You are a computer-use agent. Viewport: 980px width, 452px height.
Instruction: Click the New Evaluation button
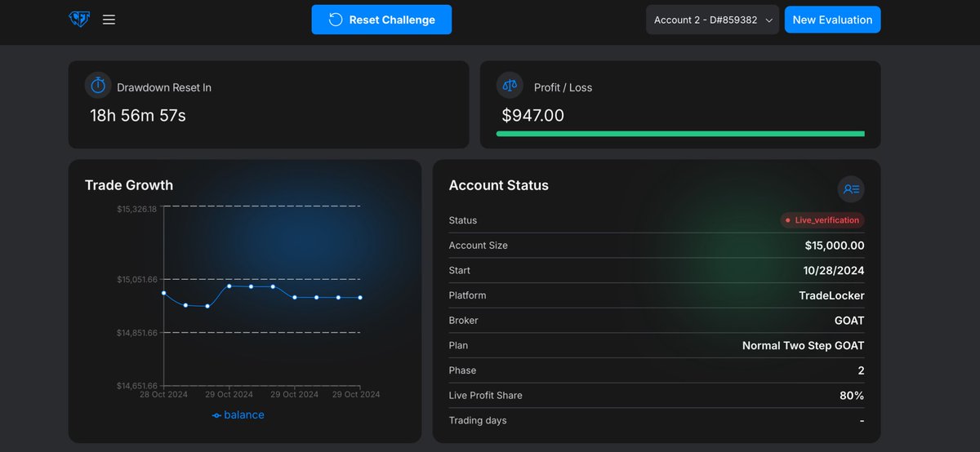pyautogui.click(x=832, y=20)
